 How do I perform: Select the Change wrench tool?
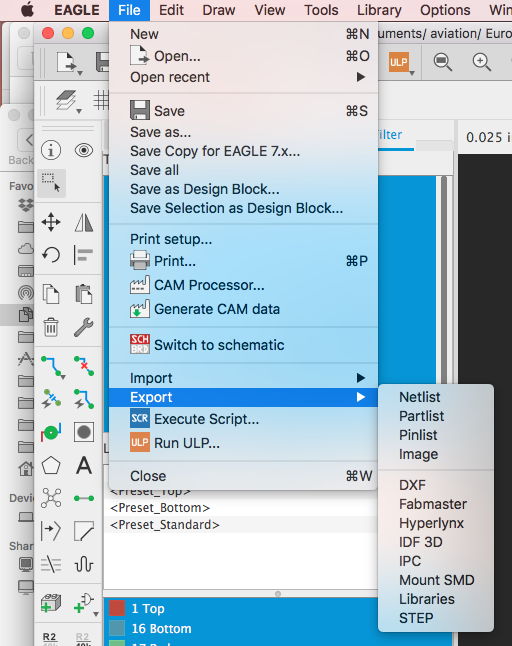point(84,327)
